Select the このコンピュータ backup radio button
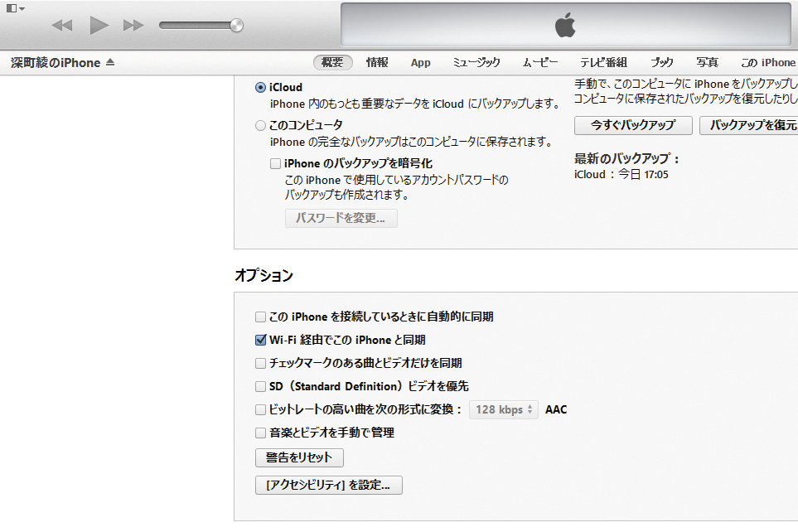The width and height of the screenshot is (798, 532). coord(260,125)
